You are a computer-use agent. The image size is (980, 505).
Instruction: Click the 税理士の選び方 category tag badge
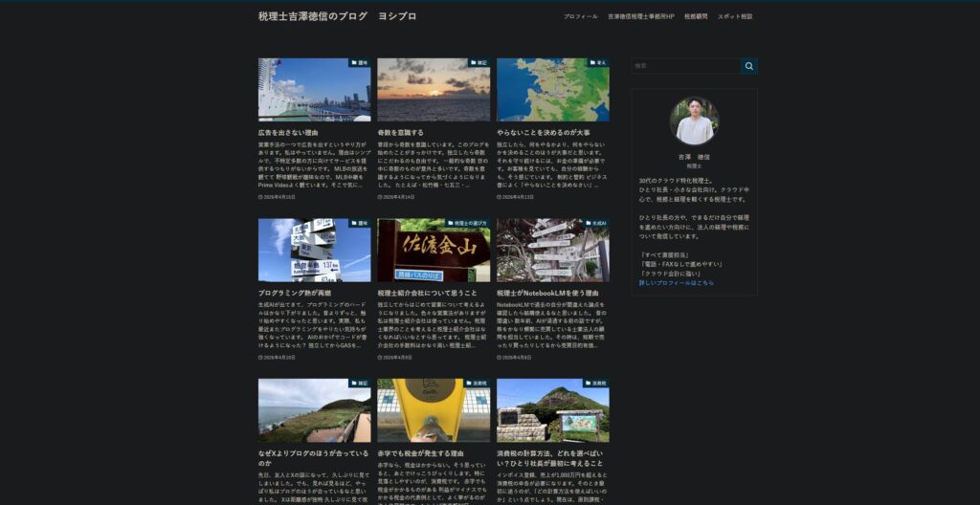pyautogui.click(x=467, y=223)
